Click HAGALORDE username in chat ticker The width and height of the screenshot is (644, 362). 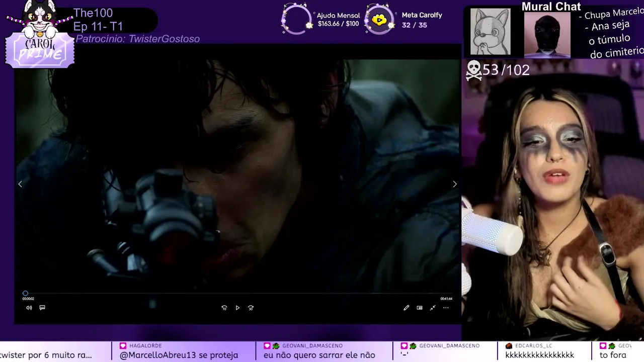pyautogui.click(x=145, y=346)
